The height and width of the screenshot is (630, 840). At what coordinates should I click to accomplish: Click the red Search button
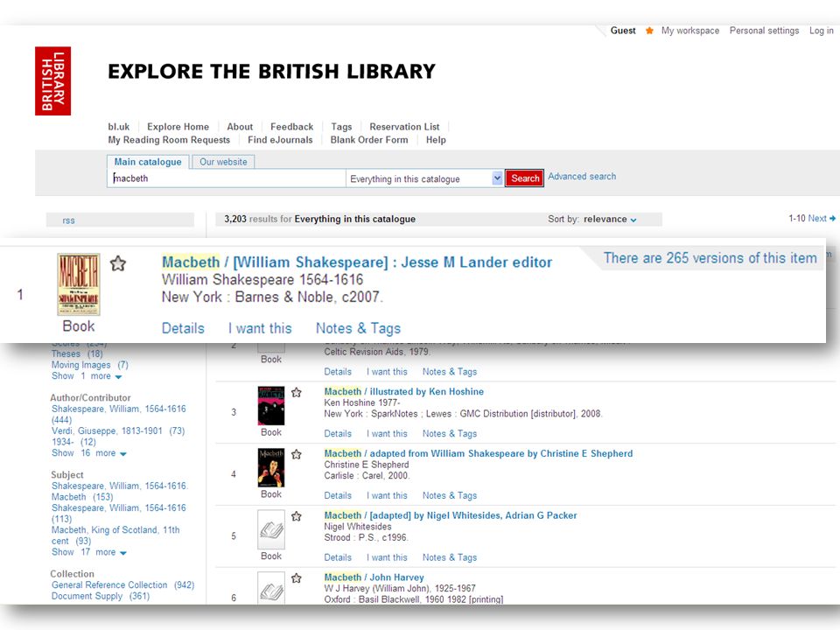pos(524,178)
